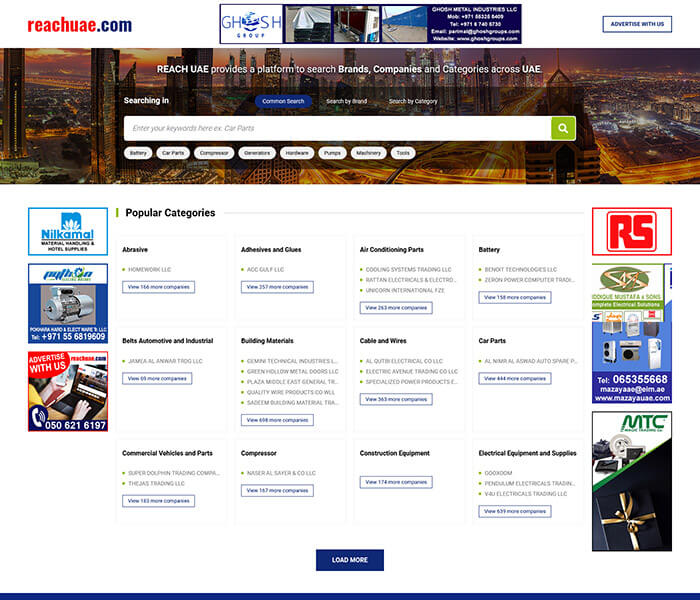Open Electrical Equipment and Supplies category
Viewport: 700px width, 600px height.
(527, 453)
